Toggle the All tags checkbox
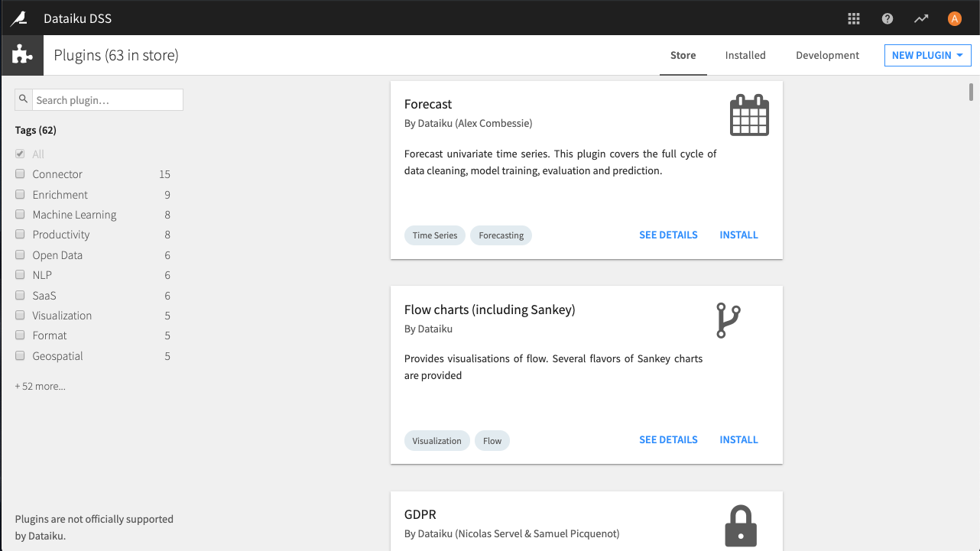The width and height of the screenshot is (980, 551). pos(20,154)
